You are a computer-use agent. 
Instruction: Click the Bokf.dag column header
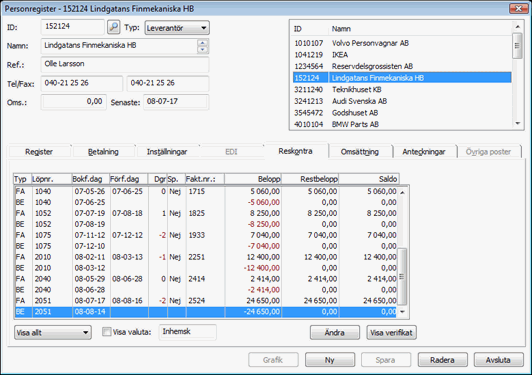[91, 179]
